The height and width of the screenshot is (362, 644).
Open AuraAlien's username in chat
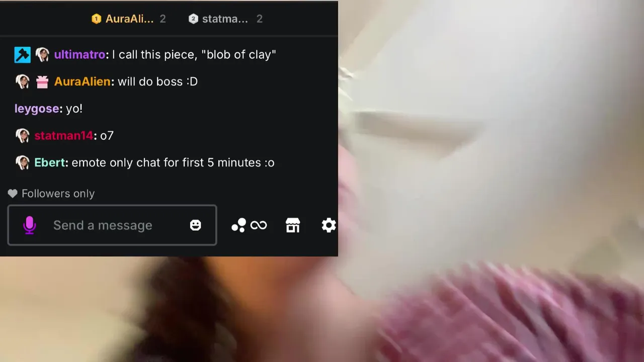tap(83, 81)
